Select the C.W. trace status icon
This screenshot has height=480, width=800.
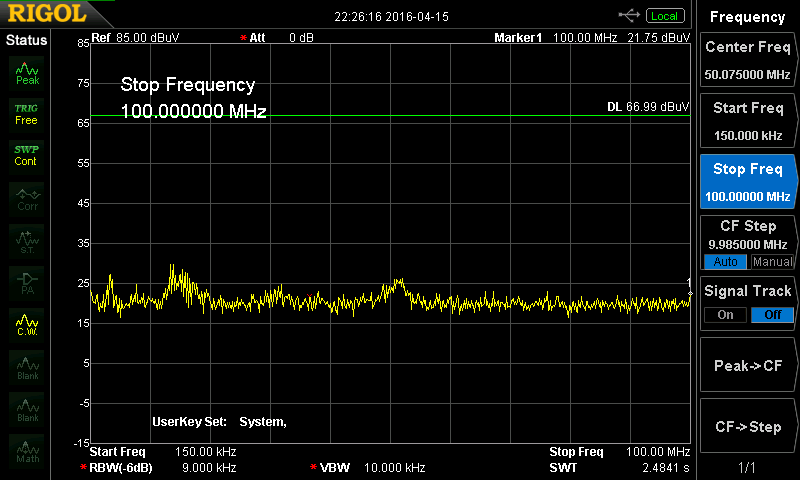(x=27, y=325)
